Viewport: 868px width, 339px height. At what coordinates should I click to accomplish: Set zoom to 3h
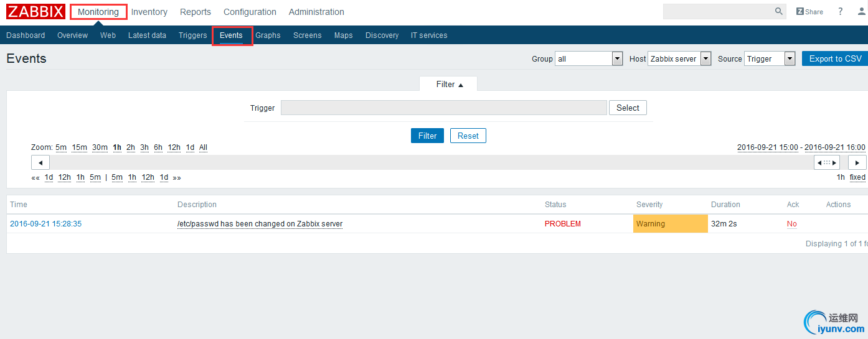(144, 147)
